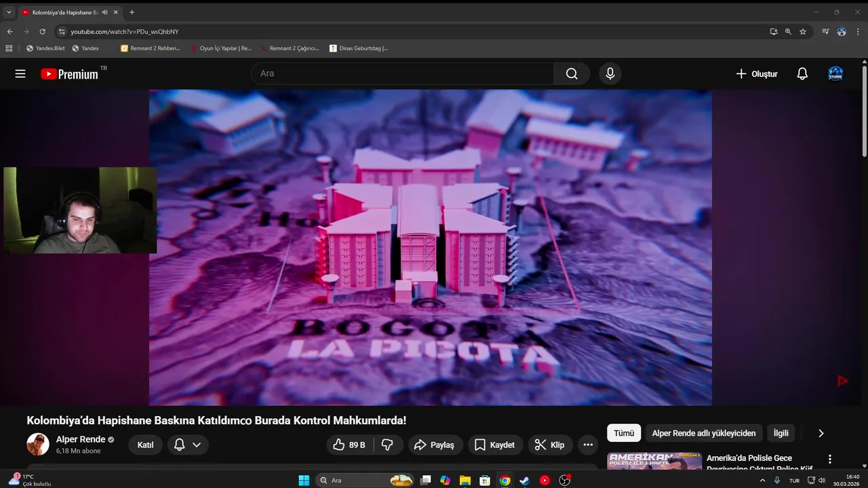Mute the tab via speaker icon
868x488 pixels.
tap(105, 12)
